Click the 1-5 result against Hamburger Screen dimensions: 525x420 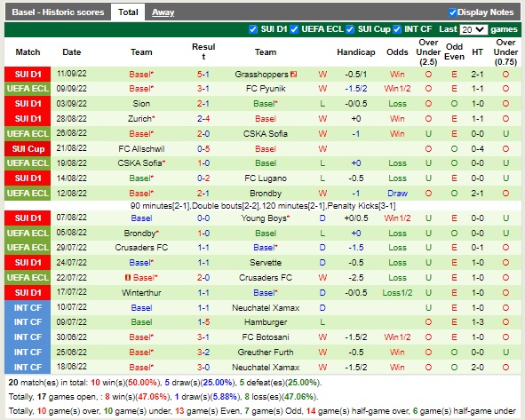coord(203,322)
